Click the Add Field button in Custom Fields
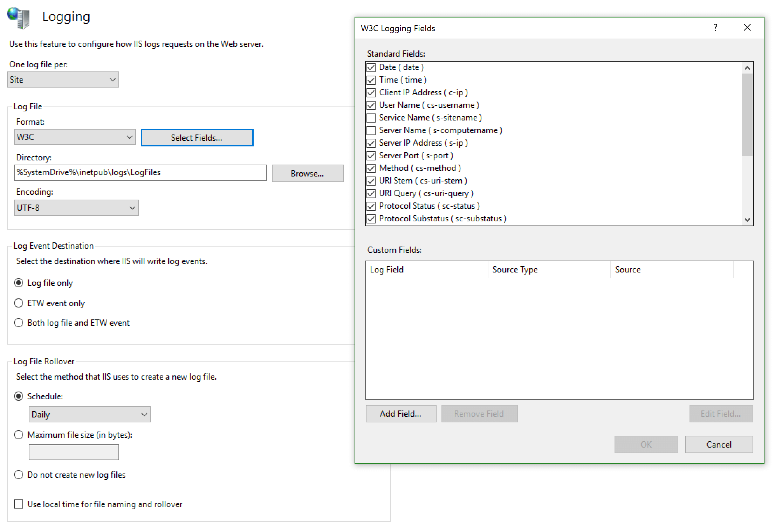782x532 pixels. coord(400,414)
